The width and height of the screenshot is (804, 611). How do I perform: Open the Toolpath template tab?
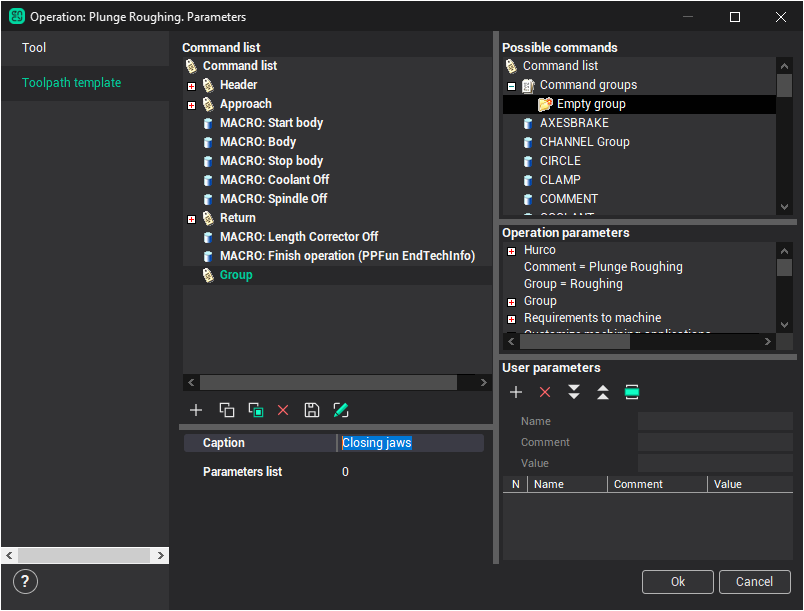(x=71, y=83)
